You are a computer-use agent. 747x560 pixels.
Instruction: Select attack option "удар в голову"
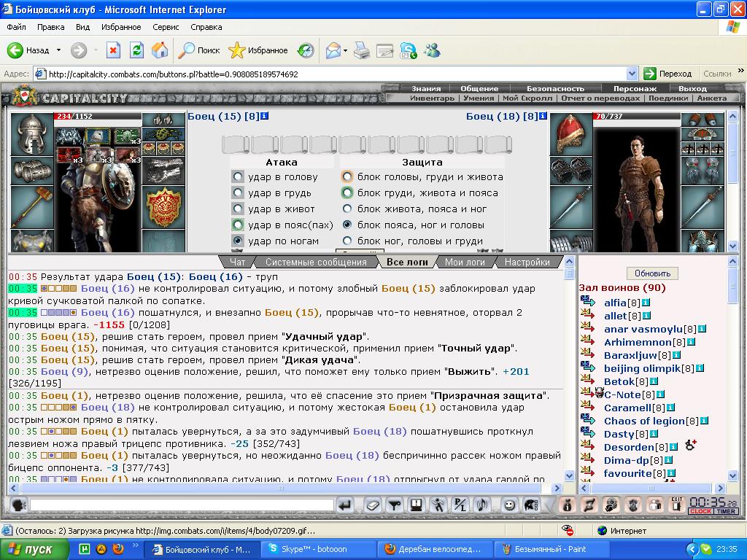click(238, 176)
